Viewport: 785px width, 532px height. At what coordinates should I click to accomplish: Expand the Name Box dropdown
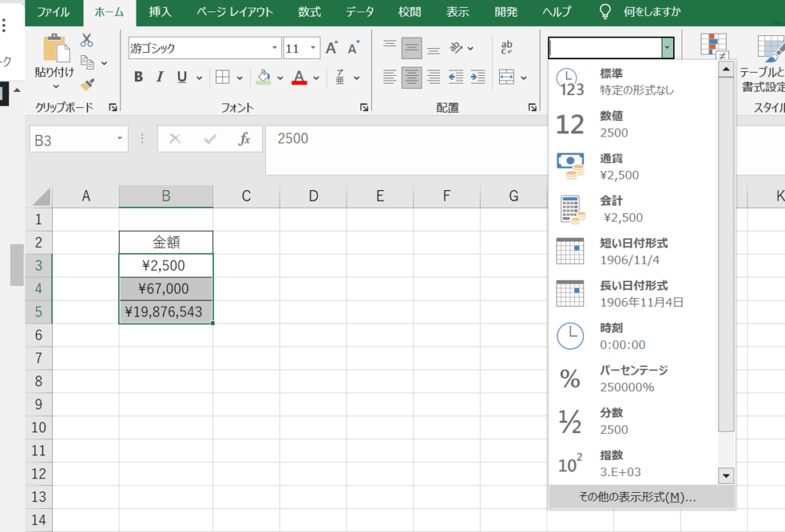120,139
